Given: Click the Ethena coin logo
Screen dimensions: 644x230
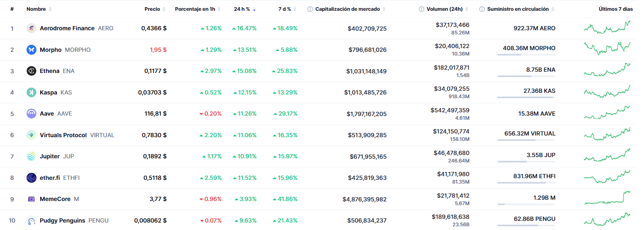Looking at the screenshot, I should [x=31, y=71].
